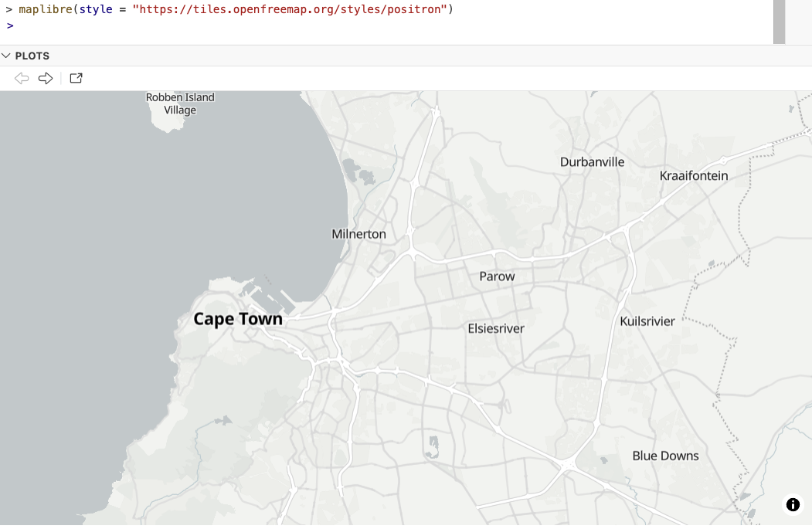Click the Robben Island Village label
Image resolution: width=812 pixels, height=529 pixels.
[180, 103]
